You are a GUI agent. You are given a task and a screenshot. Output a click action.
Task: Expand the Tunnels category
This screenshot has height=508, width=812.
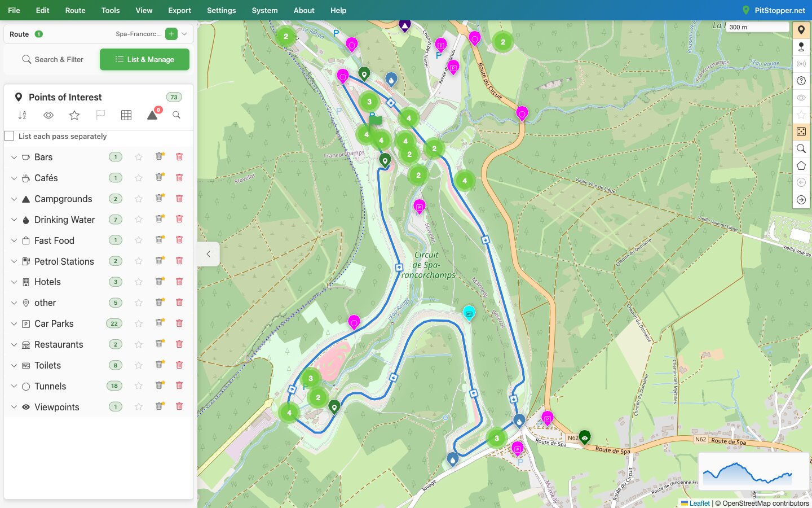pos(14,387)
